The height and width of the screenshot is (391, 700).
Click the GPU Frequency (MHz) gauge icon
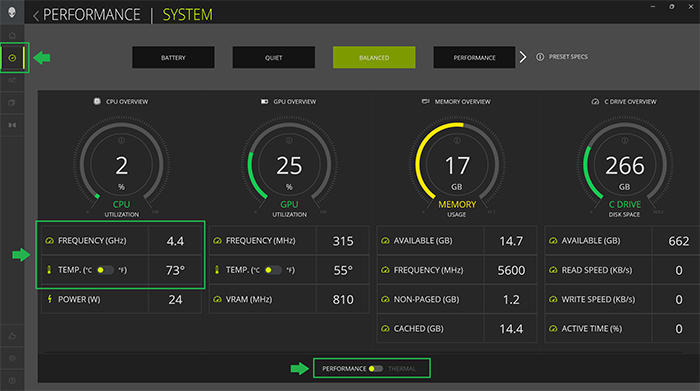[x=217, y=241]
